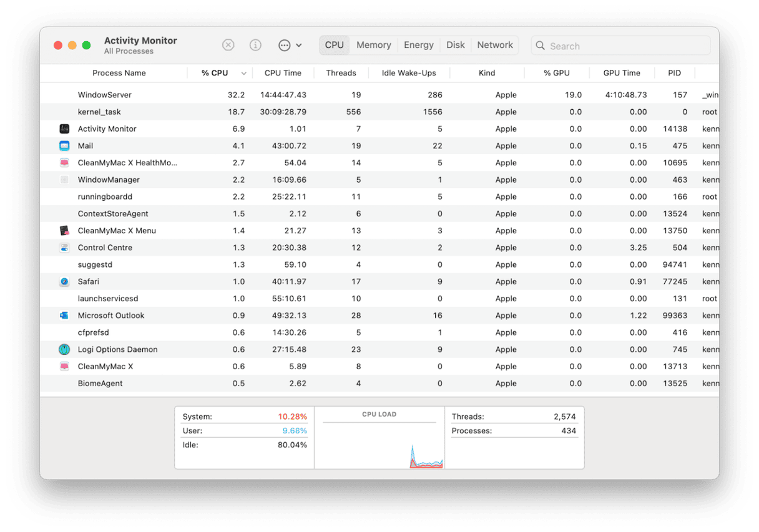Open the process info inspector icon
759x532 pixels.
point(255,45)
